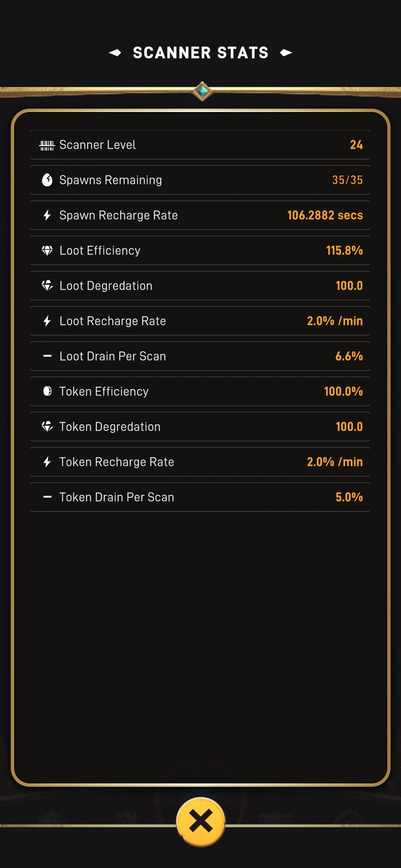The image size is (401, 868).
Task: Tap the bolt icon for Token Recharge Rate
Action: (47, 462)
